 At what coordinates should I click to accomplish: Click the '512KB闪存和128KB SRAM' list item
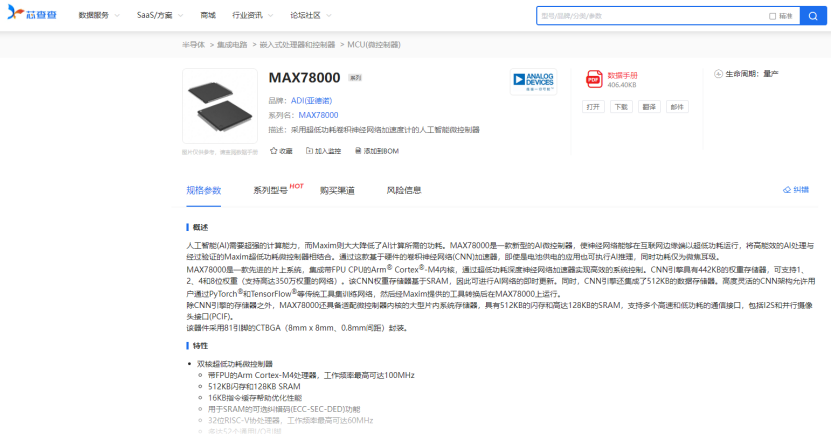[x=254, y=387]
